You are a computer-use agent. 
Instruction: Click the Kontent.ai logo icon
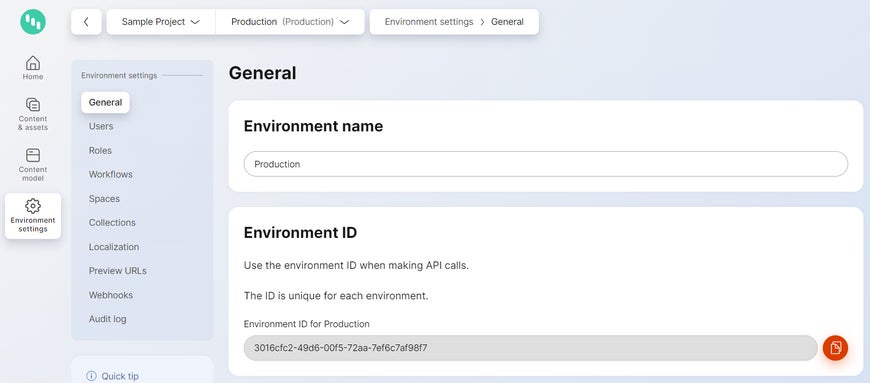pyautogui.click(x=33, y=22)
